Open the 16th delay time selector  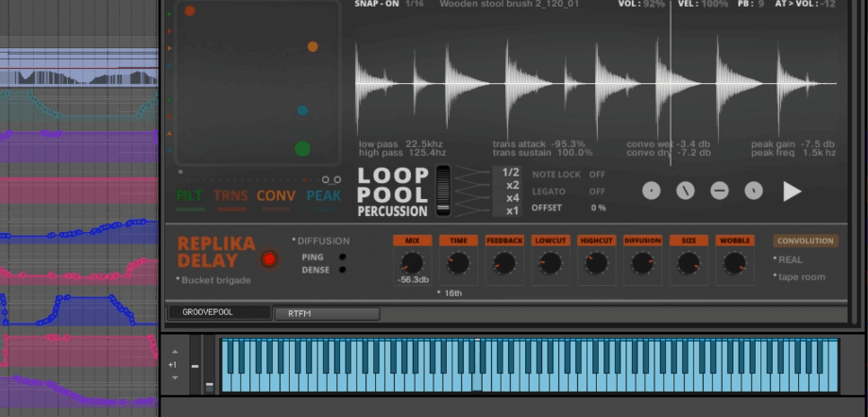pyautogui.click(x=452, y=293)
